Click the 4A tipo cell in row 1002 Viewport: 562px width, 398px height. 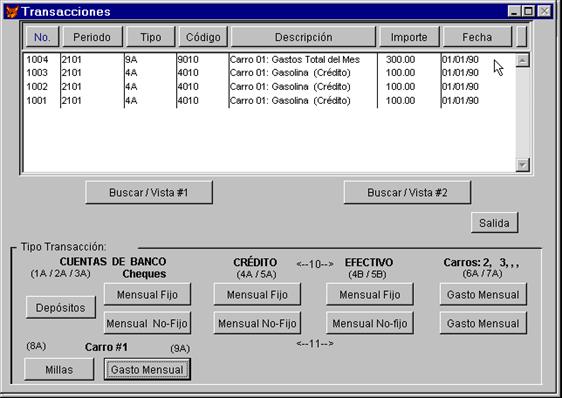coord(132,87)
